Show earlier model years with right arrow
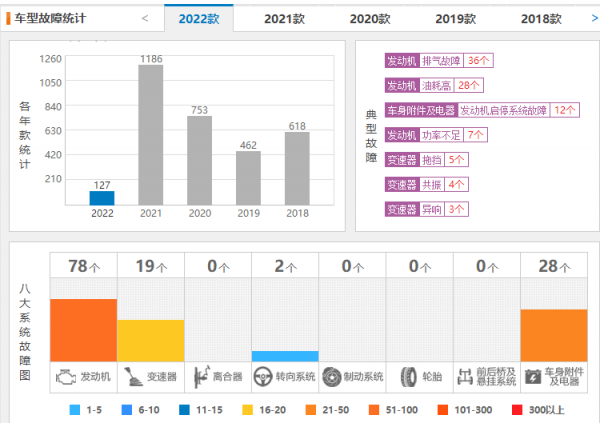The height and width of the screenshot is (423, 600). point(595,18)
